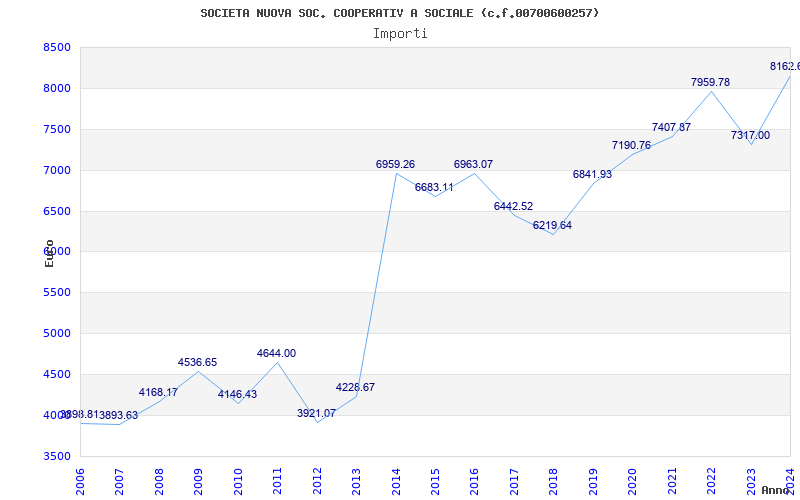Select data label 7317.00
Screen dimensions: 800x500
point(751,135)
